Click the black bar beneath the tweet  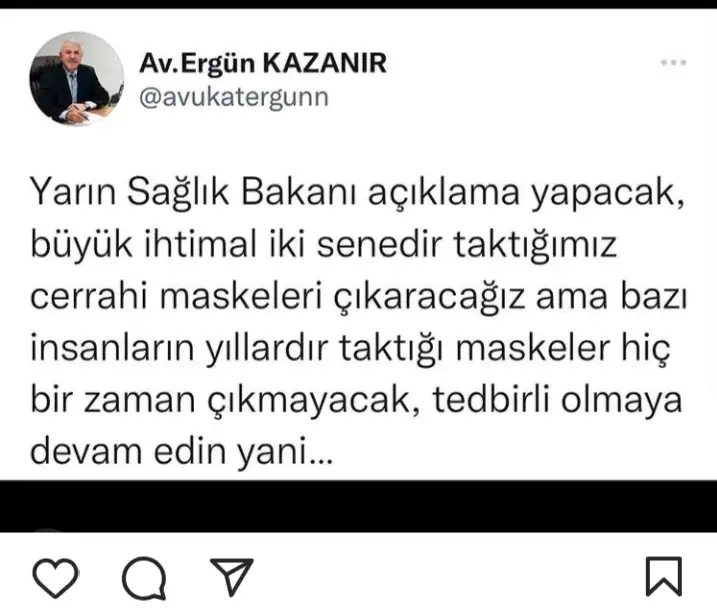point(358,506)
